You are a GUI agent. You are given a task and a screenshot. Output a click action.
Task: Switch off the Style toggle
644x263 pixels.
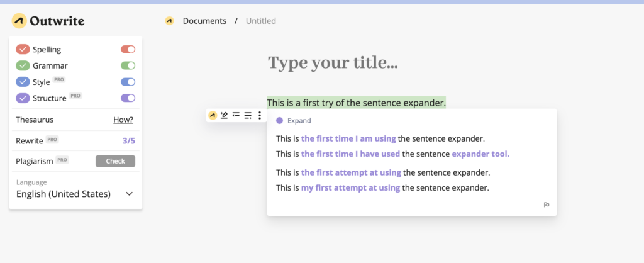(x=128, y=82)
